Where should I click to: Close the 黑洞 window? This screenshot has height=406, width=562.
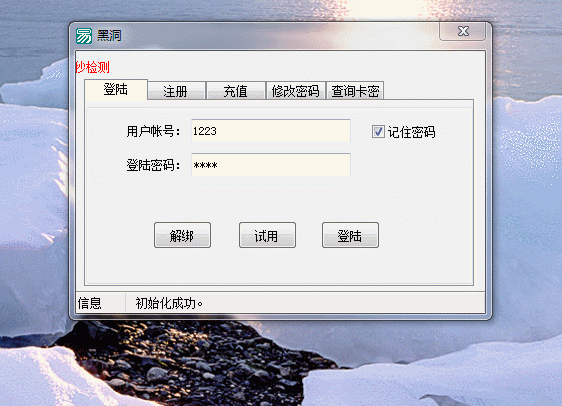click(463, 31)
